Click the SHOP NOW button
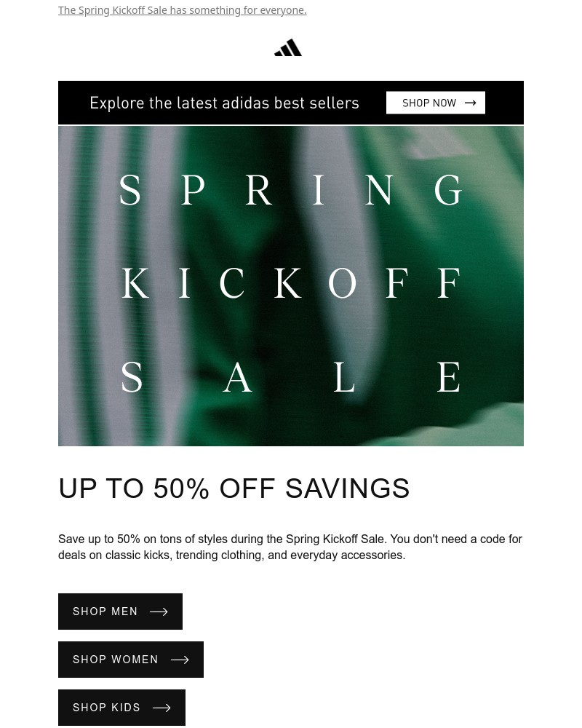Image resolution: width=582 pixels, height=728 pixels. click(435, 103)
